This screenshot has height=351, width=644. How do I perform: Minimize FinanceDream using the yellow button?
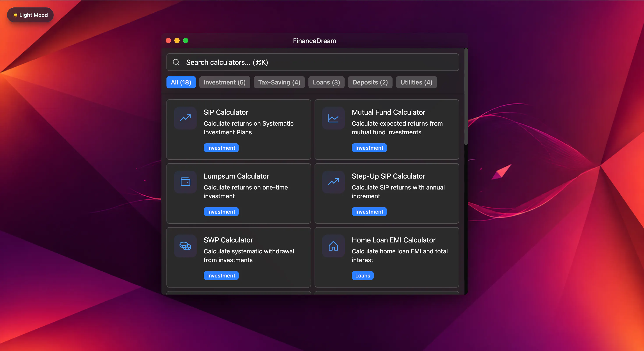(x=177, y=40)
